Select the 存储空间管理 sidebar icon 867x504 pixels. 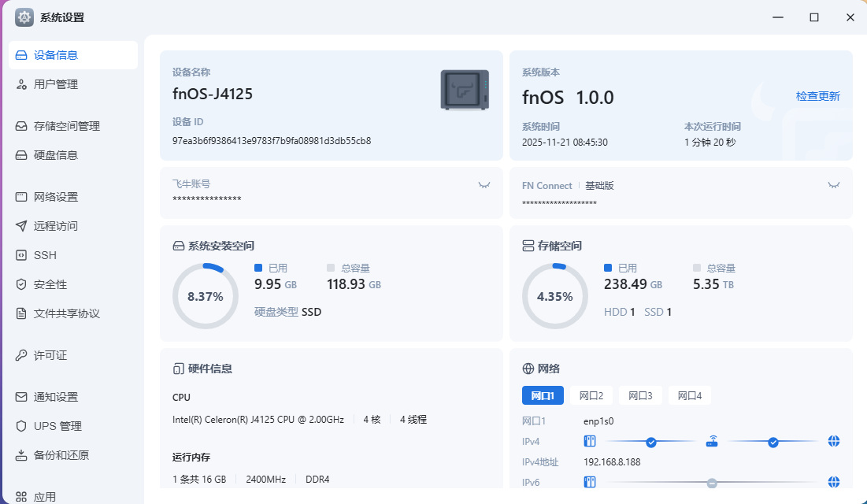pyautogui.click(x=21, y=126)
